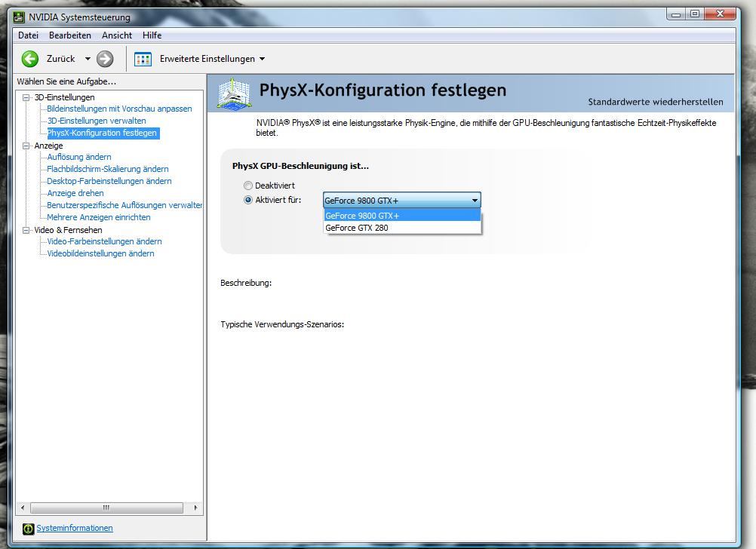The height and width of the screenshot is (549, 756).
Task: Select the Aktiviert für radio button
Action: (x=247, y=200)
